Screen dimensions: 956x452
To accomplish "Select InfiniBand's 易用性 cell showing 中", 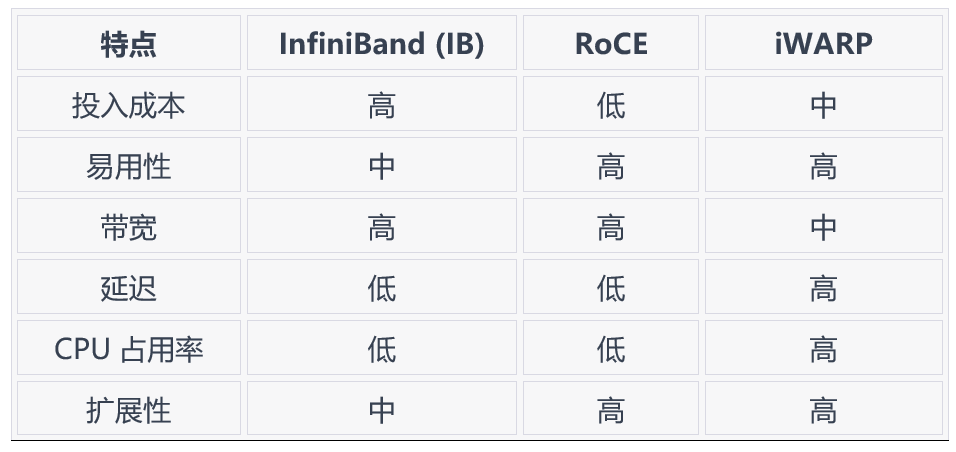I will tap(381, 166).
